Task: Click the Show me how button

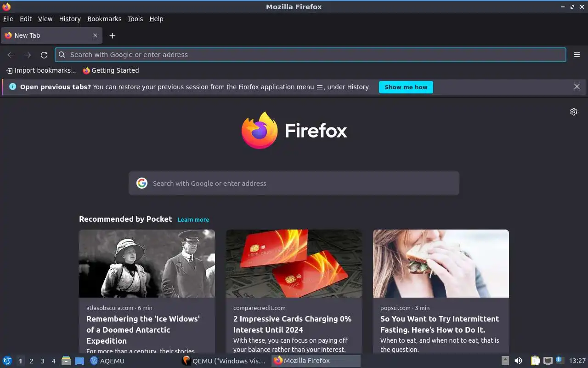Action: coord(406,87)
